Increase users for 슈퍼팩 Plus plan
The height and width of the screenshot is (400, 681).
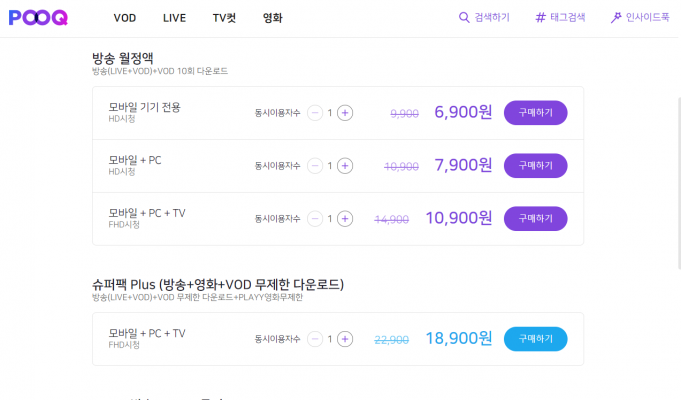[345, 339]
